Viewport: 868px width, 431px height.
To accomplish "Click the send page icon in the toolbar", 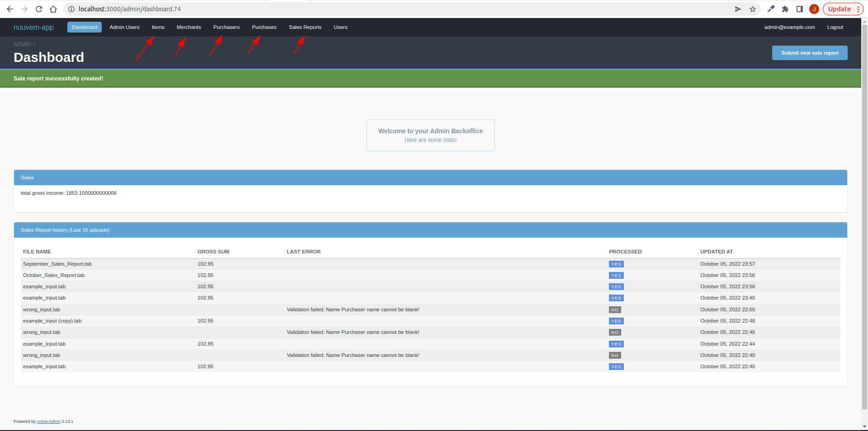I will point(738,9).
